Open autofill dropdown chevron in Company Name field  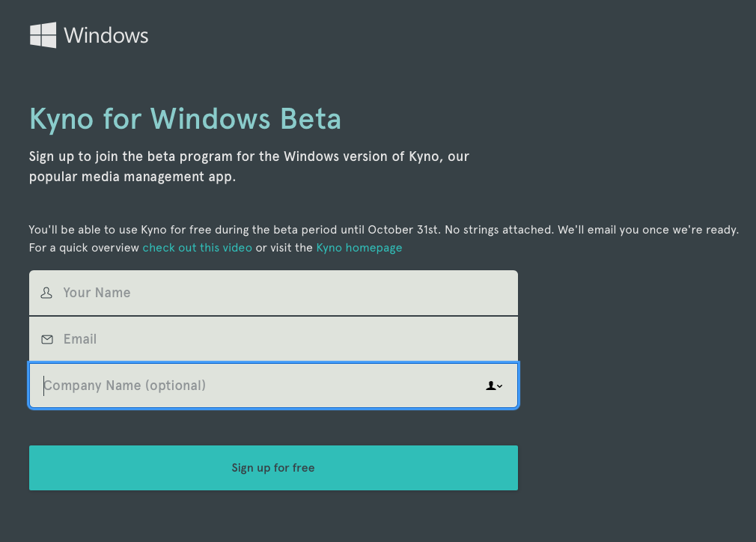pyautogui.click(x=500, y=386)
